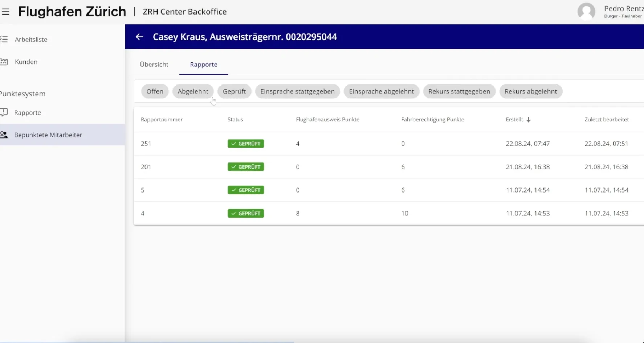Sort by Fahrberechtigung Punkte column
The image size is (644, 343).
(433, 120)
